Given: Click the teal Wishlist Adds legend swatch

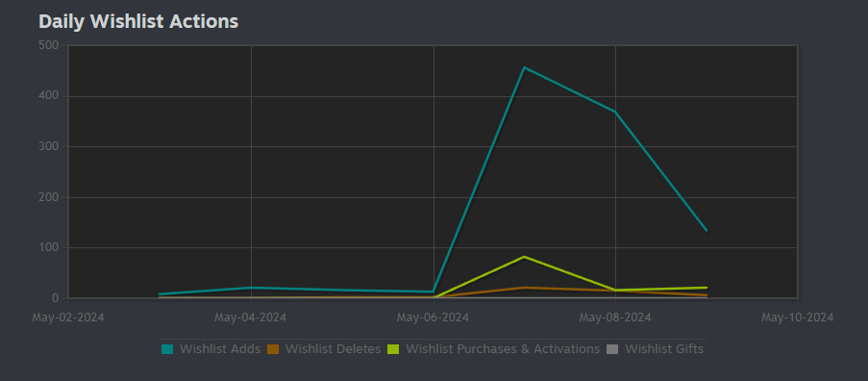Looking at the screenshot, I should click(x=167, y=349).
